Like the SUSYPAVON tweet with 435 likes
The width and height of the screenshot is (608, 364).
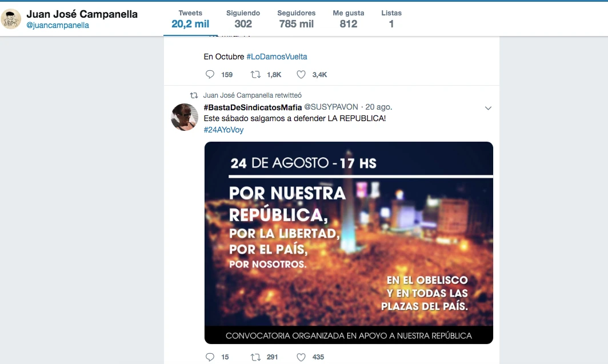(x=301, y=357)
